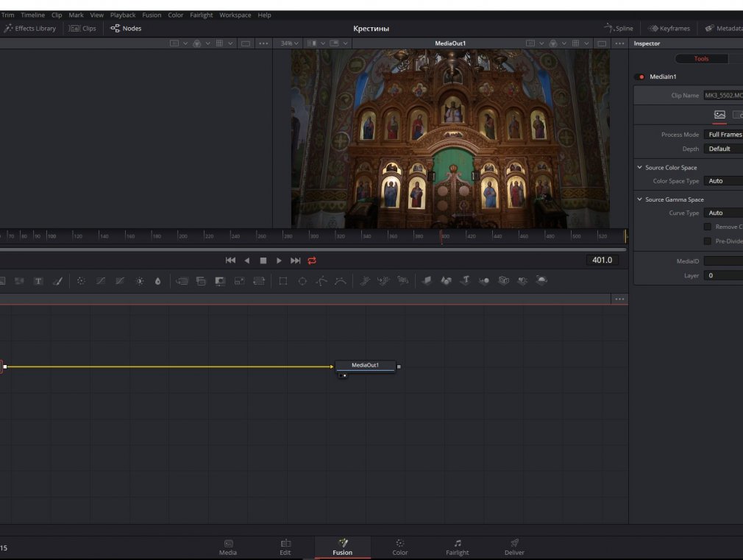The image size is (743, 560).
Task: Click the render range bar below ruler
Action: click(313, 249)
